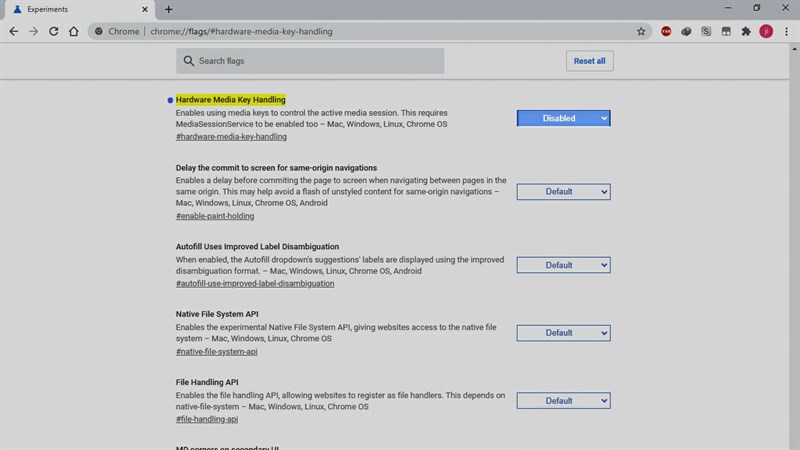Open Native File System API dropdown

coord(563,333)
